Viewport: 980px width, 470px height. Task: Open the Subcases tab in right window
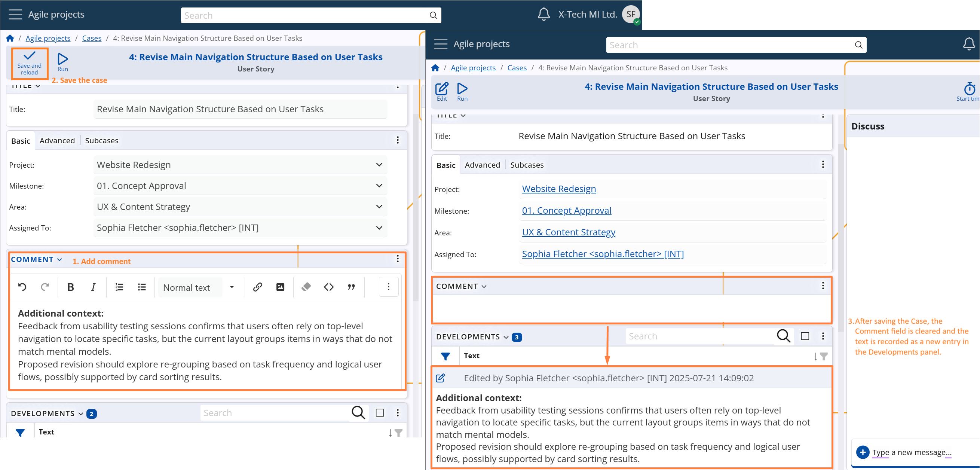pos(527,165)
